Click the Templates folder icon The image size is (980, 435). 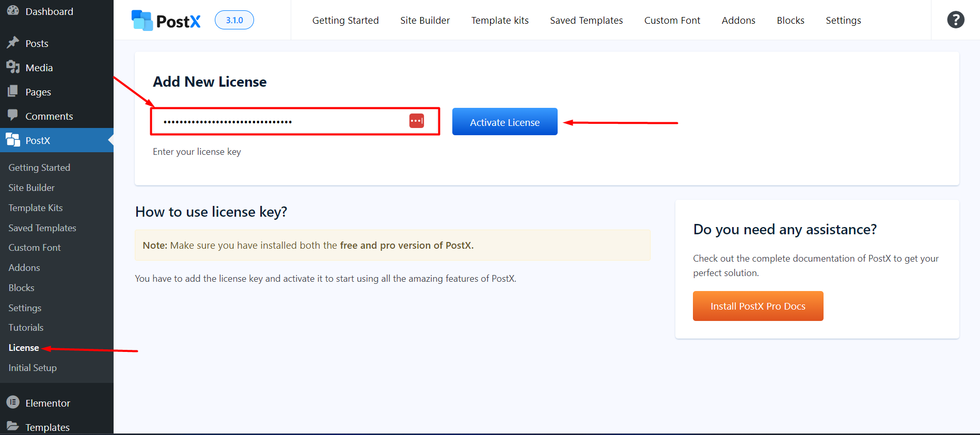13,426
